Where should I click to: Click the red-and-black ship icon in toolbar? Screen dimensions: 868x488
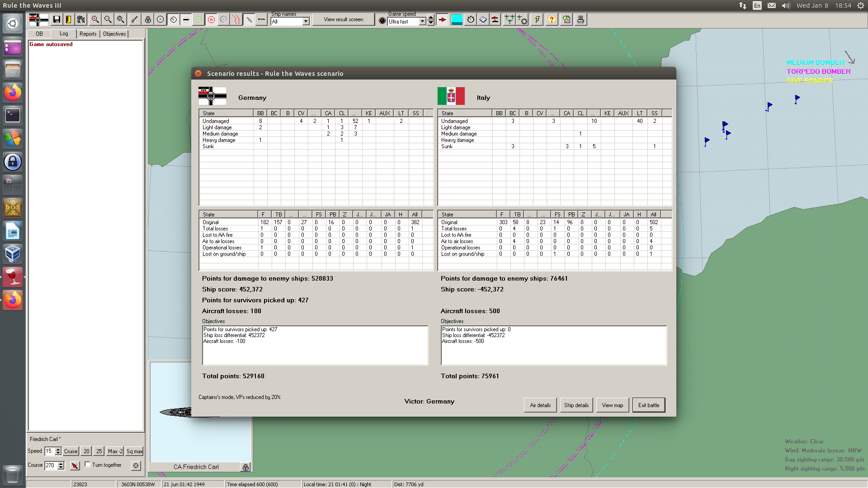495,19
